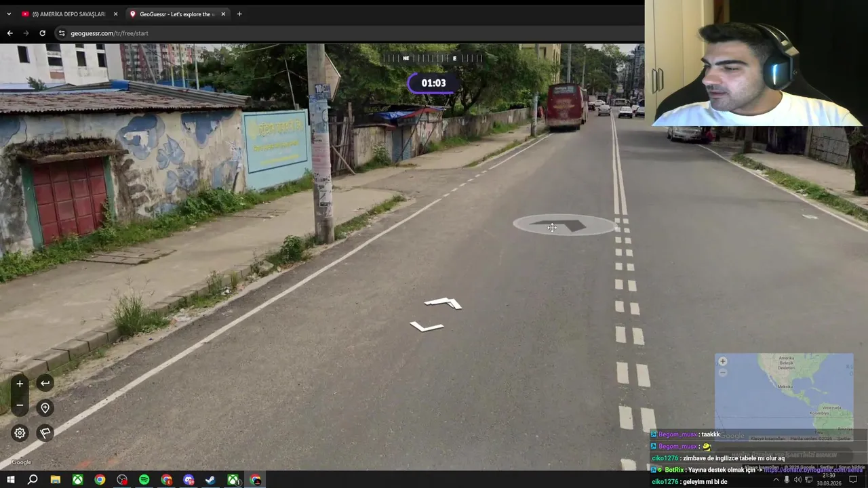Open Spotify from taskbar
This screenshot has width=868, height=488.
click(144, 480)
